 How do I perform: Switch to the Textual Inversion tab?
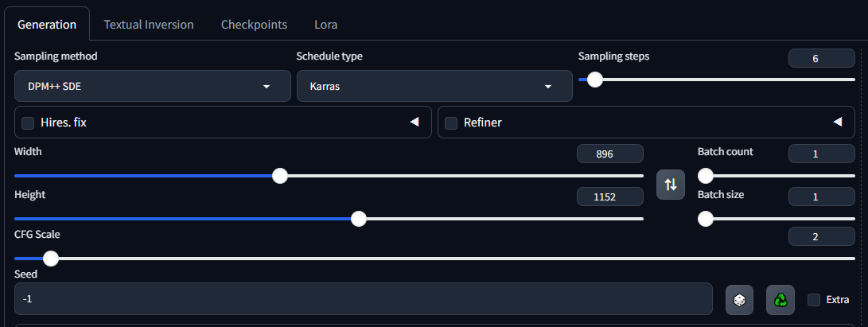149,25
